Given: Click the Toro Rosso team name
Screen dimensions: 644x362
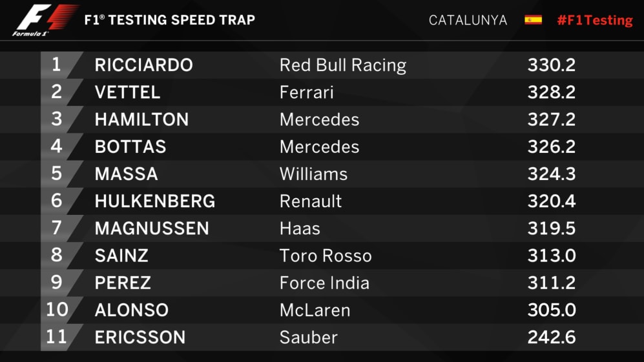Looking at the screenshot, I should (326, 256).
